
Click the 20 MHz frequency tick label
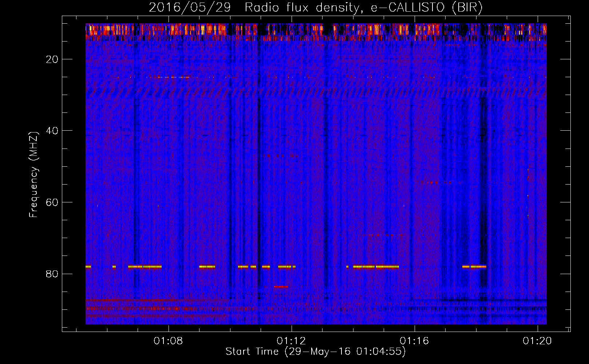52,59
